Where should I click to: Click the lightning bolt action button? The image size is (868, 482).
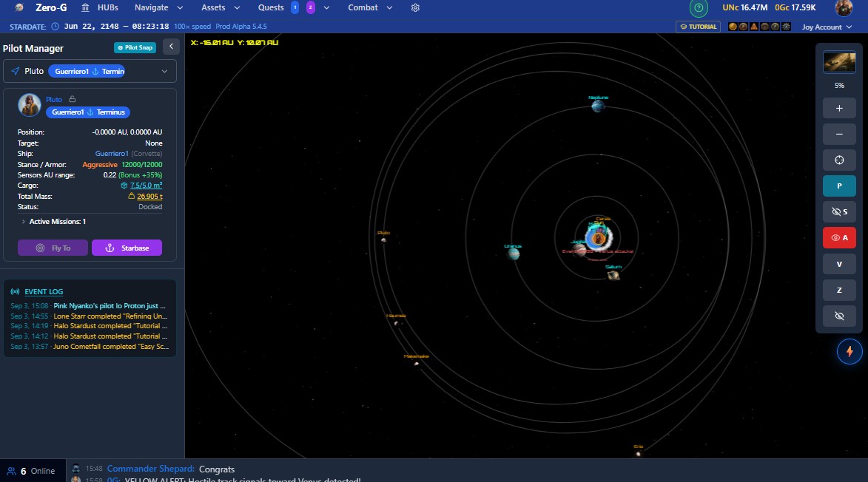[x=850, y=352]
